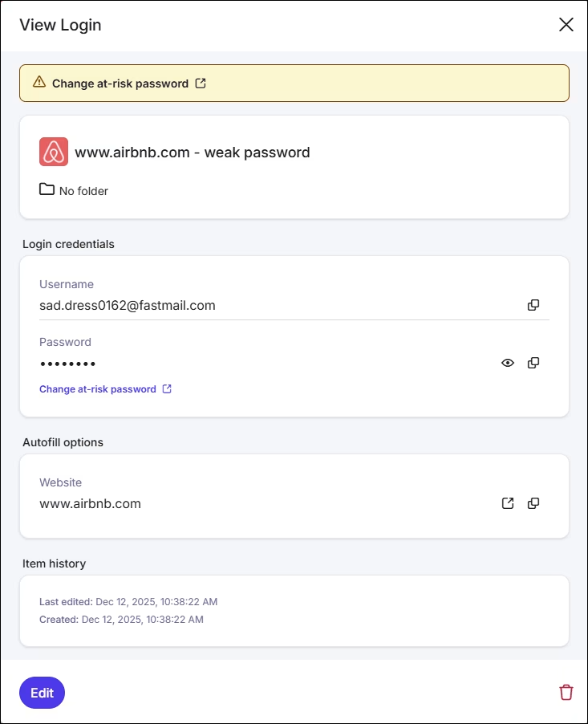Click the external-link icon beside the password link
The width and height of the screenshot is (588, 724).
point(166,388)
